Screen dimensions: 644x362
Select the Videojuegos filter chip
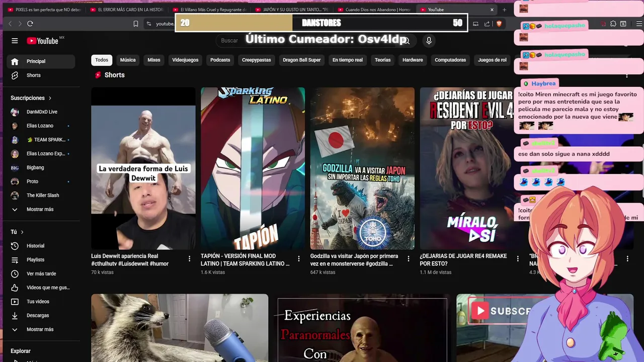pos(185,60)
